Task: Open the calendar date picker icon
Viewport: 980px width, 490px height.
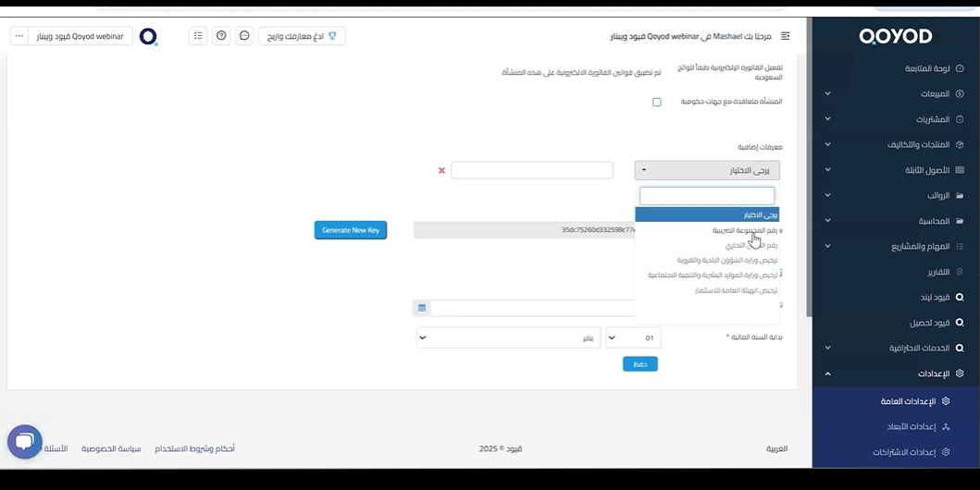Action: click(x=422, y=308)
